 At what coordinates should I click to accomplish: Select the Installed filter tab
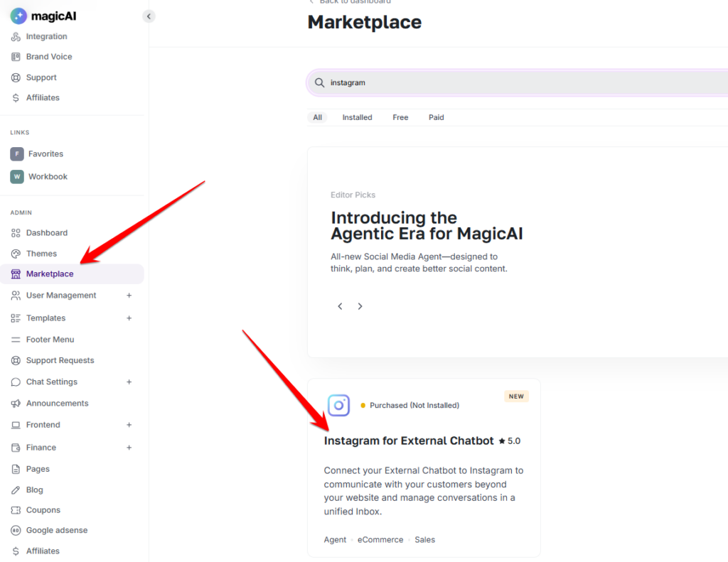click(x=357, y=117)
